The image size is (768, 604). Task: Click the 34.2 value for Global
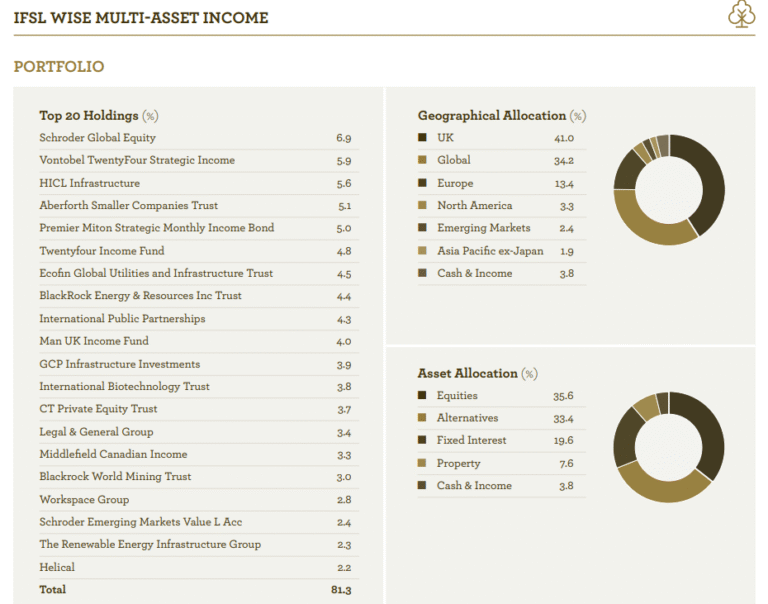pos(564,161)
